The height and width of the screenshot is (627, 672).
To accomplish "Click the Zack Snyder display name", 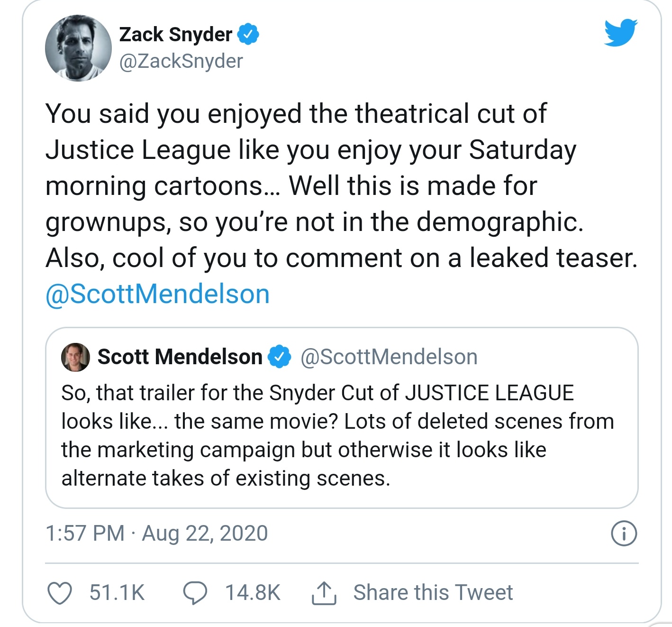I will point(175,35).
